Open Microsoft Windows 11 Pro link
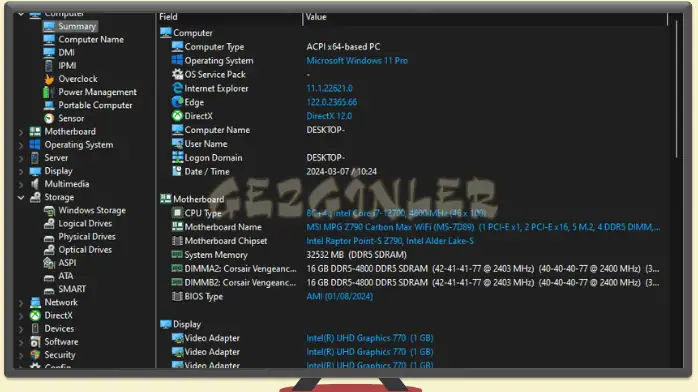Image resolution: width=698 pixels, height=392 pixels. pyautogui.click(x=357, y=61)
